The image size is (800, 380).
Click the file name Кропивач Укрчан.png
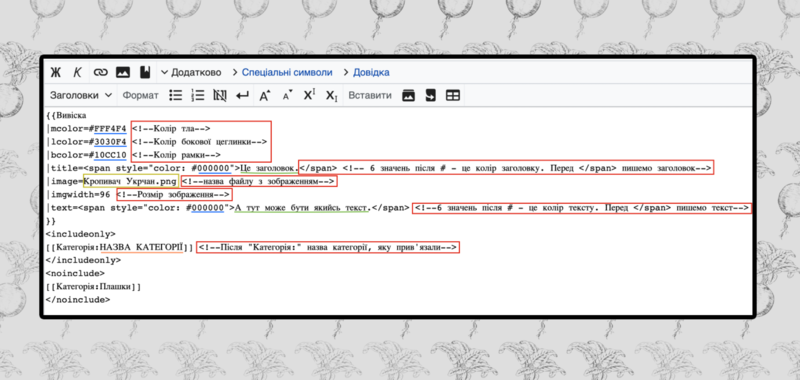[x=131, y=182]
